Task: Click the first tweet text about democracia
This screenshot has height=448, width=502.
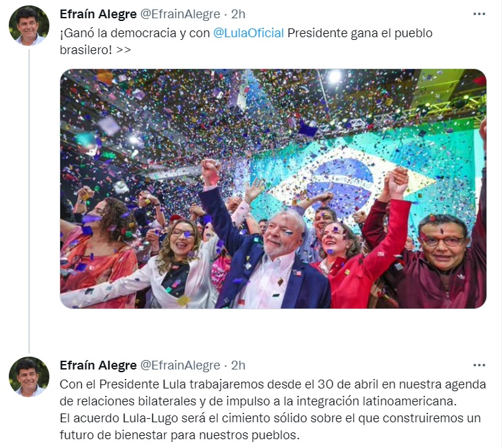Action: (246, 41)
